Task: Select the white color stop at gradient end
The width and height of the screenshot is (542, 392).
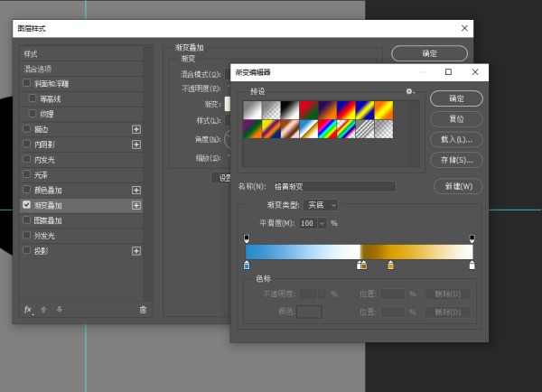Action: tap(472, 266)
